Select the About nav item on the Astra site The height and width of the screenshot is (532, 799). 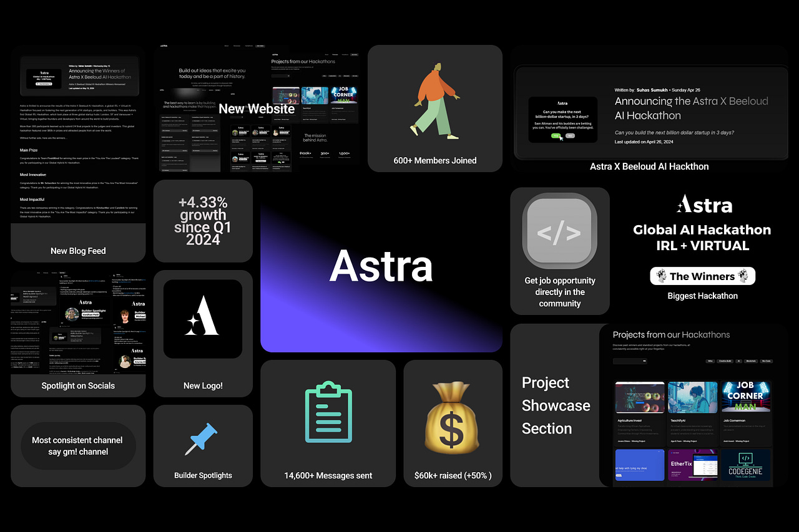click(226, 46)
